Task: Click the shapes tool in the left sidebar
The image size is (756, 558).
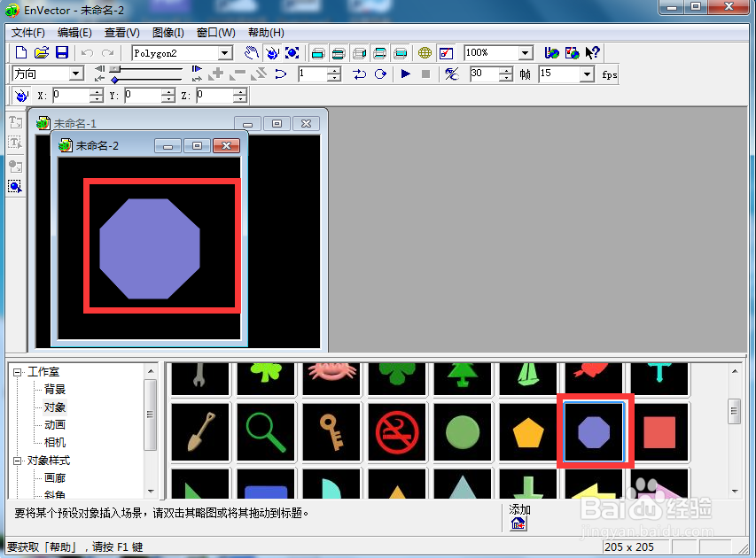Action: pos(15,166)
